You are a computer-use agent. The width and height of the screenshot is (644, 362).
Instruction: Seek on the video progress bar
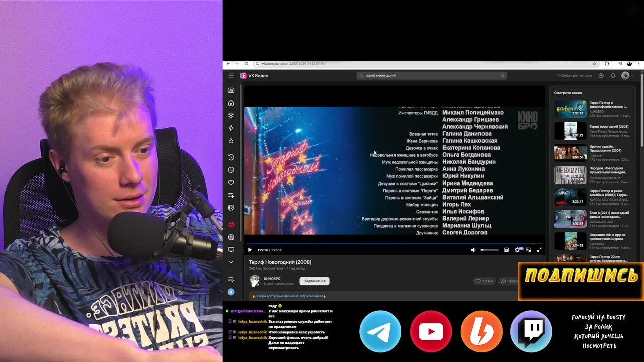[x=394, y=244]
